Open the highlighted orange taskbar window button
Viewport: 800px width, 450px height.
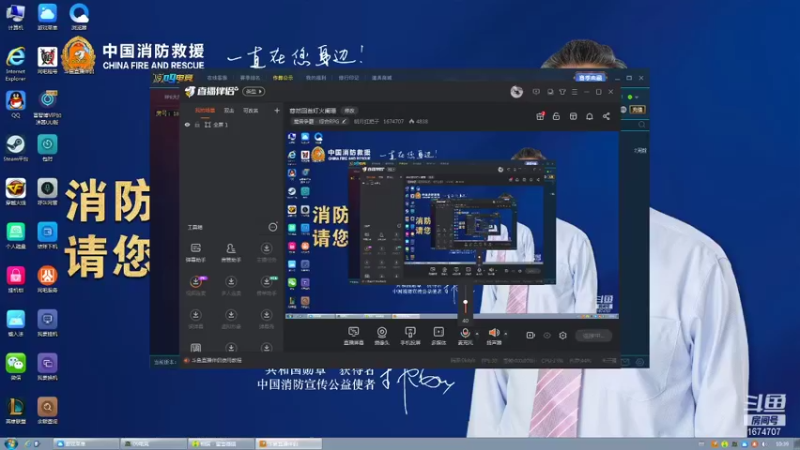289,444
